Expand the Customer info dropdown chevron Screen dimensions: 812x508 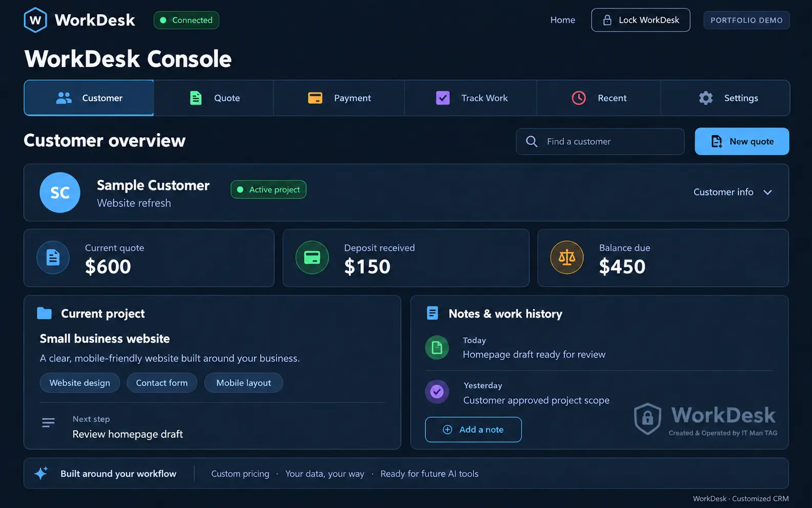[x=767, y=193]
